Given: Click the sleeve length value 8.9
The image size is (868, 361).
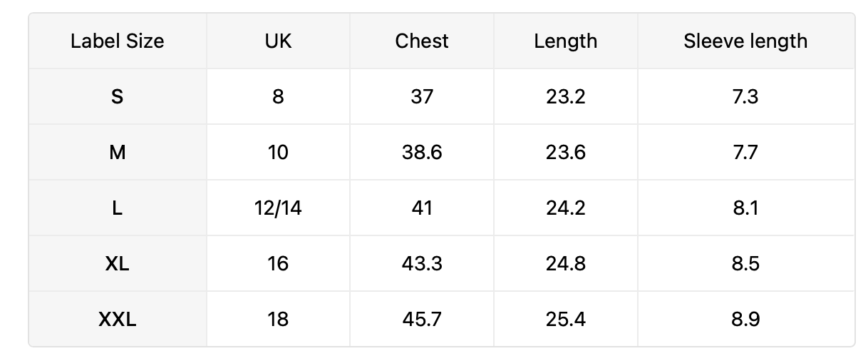Looking at the screenshot, I should pos(745,319).
